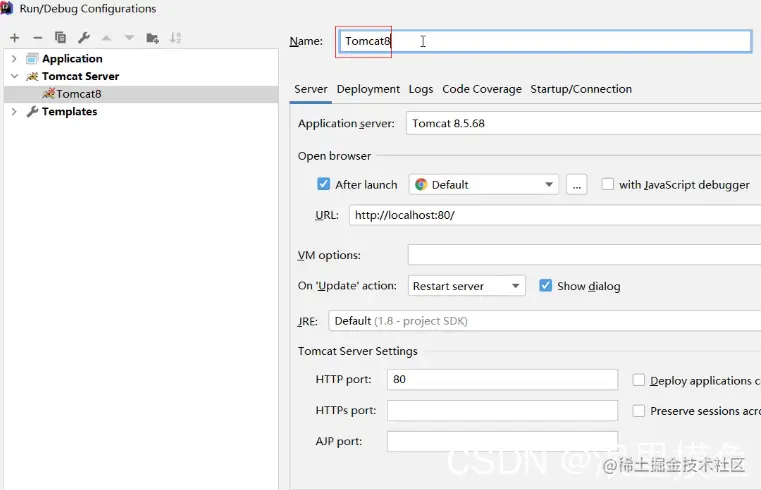Enable Deploy applications checkbox
This screenshot has width=761, height=490.
click(x=638, y=380)
